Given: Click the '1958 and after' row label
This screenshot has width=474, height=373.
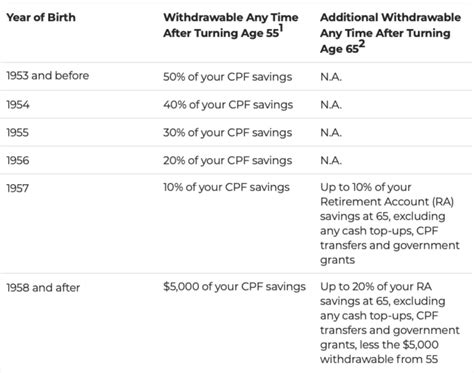Looking at the screenshot, I should tap(43, 288).
